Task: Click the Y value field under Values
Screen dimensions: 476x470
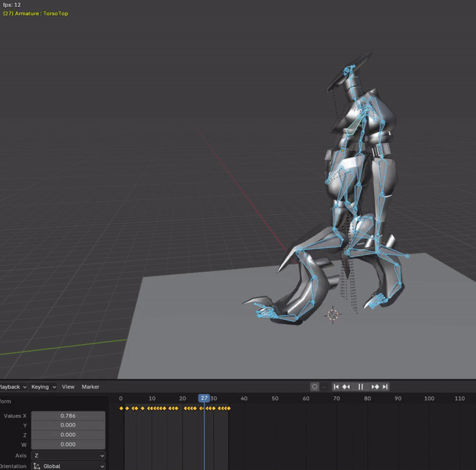Action: click(68, 425)
